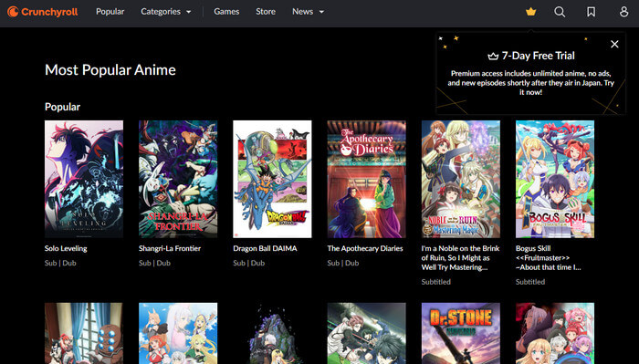
Task: Open the Games nav link
Action: (x=226, y=12)
